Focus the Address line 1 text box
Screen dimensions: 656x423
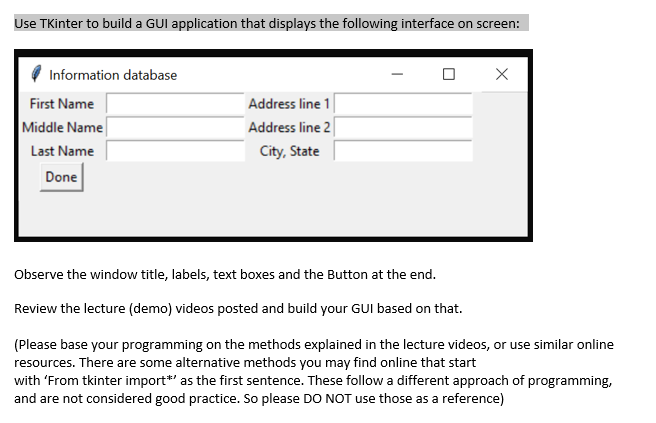pos(403,104)
